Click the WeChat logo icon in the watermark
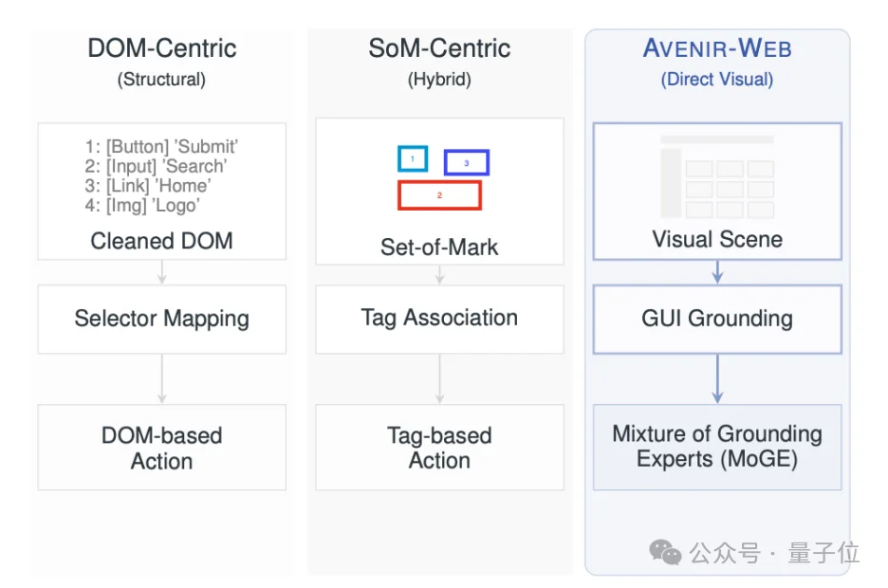Image resolution: width=888 pixels, height=588 pixels. [x=665, y=552]
